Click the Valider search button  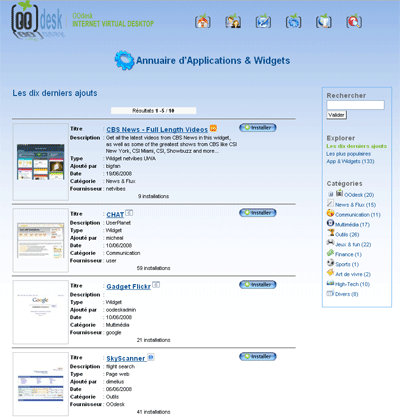click(x=337, y=115)
